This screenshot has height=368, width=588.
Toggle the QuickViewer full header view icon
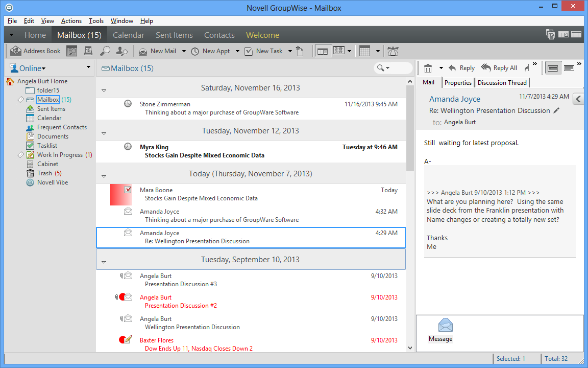[553, 68]
